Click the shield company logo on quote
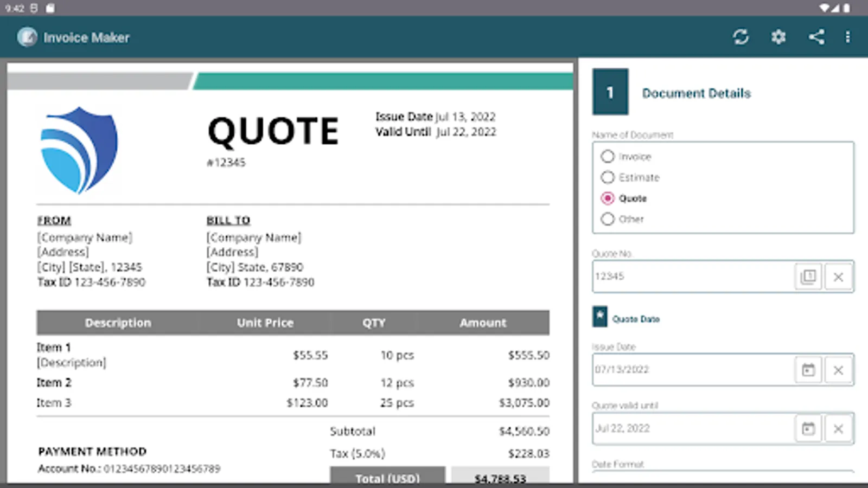 [x=79, y=150]
